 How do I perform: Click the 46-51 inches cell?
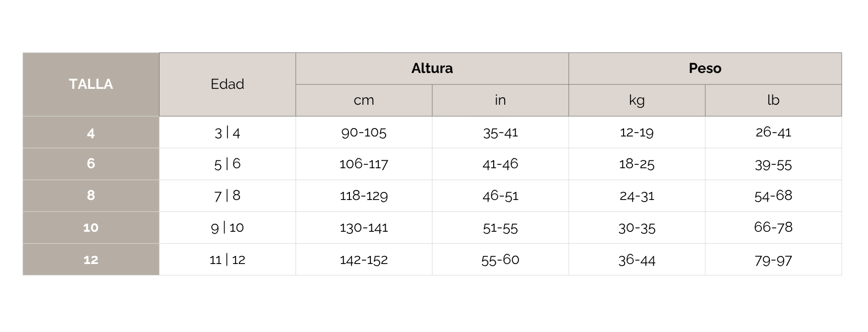pyautogui.click(x=500, y=196)
